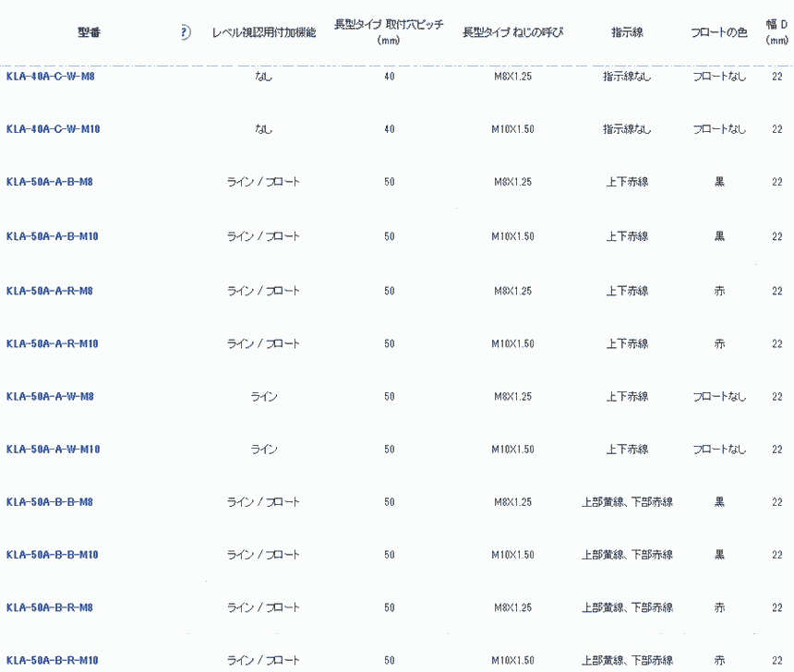This screenshot has width=794, height=672.
Task: Go to the KLA-50A-A-R-M10 product page
Action: pos(52,343)
